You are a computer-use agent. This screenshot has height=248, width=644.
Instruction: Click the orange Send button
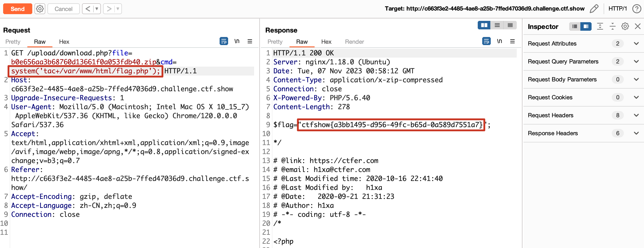coord(17,9)
